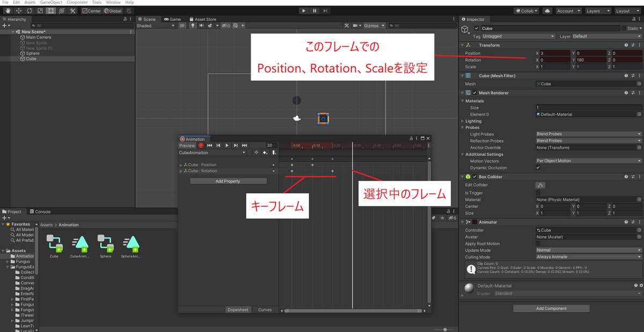
Task: Uncheck Dynamic Occlusion checkbox
Action: pyautogui.click(x=538, y=168)
